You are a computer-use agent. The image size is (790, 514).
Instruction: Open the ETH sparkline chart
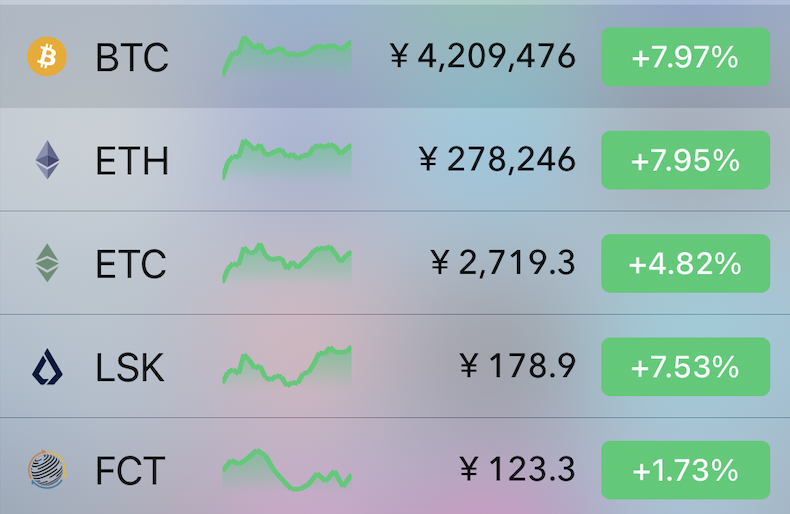[287, 160]
